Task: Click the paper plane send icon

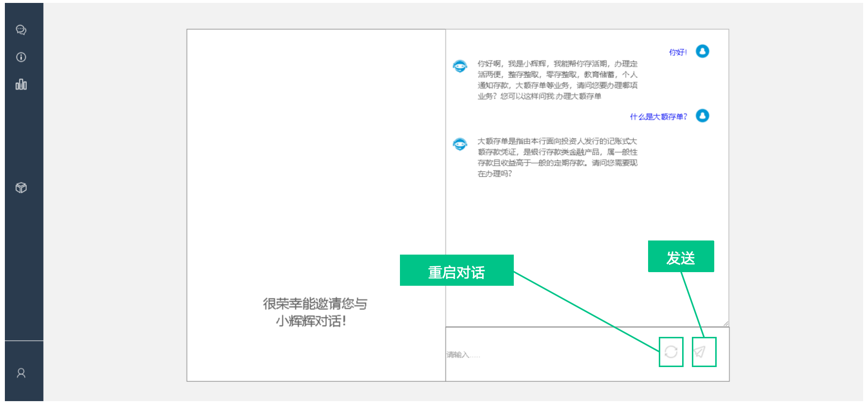Action: [700, 351]
